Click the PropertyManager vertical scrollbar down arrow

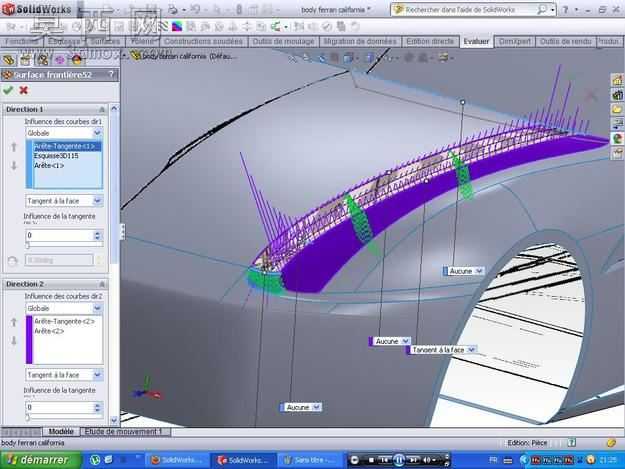[x=114, y=420]
